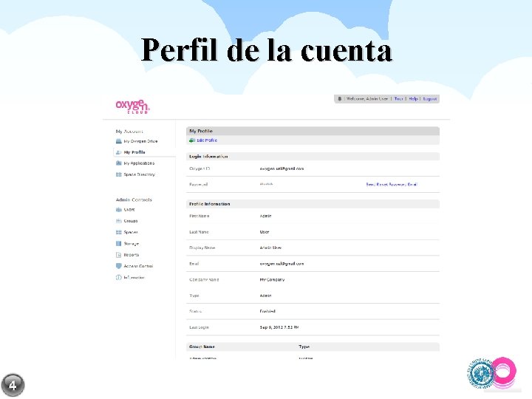Click the Edit Profile link

pos(207,140)
